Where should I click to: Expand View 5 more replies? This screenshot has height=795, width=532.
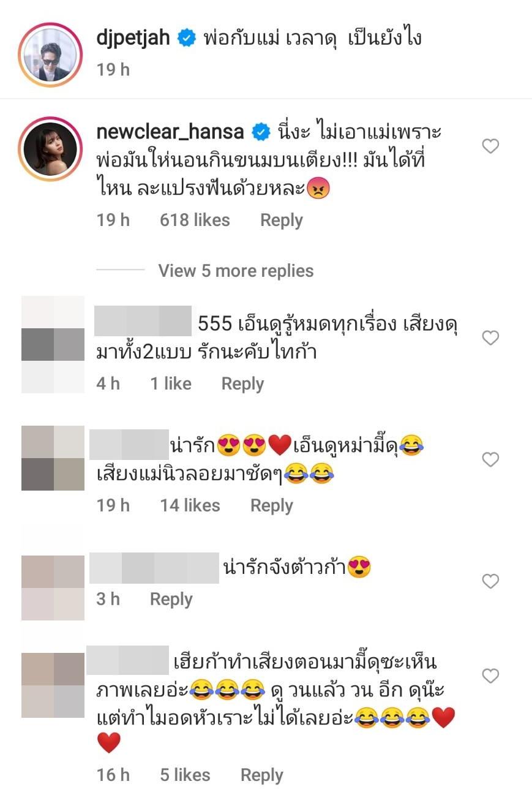236,271
